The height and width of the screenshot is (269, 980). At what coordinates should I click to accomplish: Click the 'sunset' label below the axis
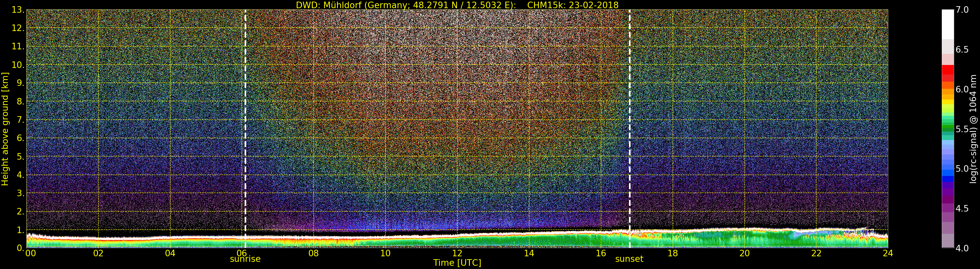tap(629, 259)
